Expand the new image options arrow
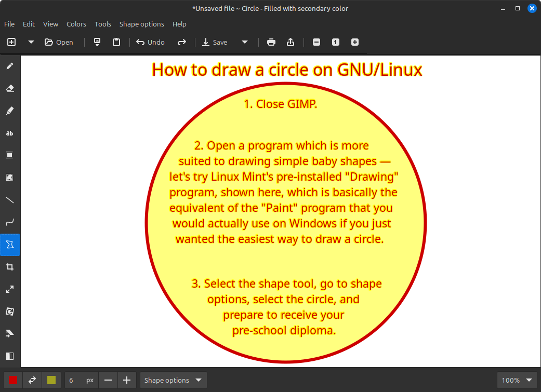Image resolution: width=541 pixels, height=392 pixels. tap(31, 42)
